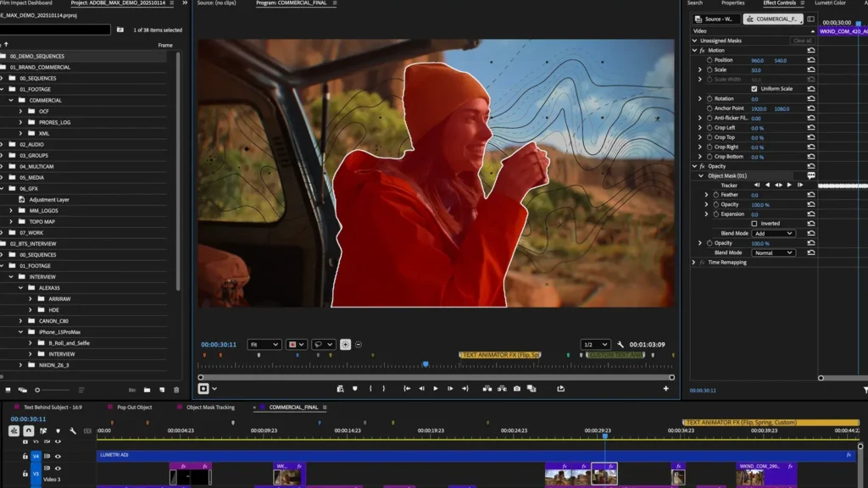The height and width of the screenshot is (488, 868).
Task: Toggle animation stopwatch for Position
Action: (x=709, y=60)
